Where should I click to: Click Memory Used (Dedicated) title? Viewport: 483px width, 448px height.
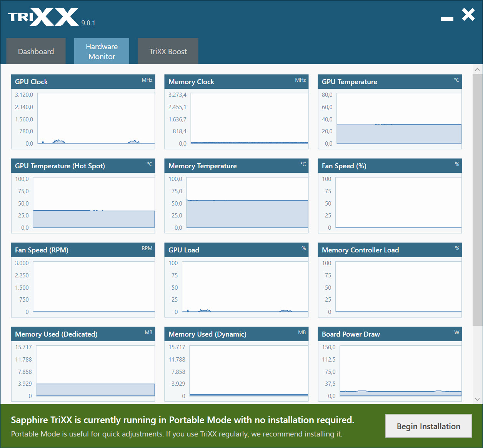click(56, 334)
